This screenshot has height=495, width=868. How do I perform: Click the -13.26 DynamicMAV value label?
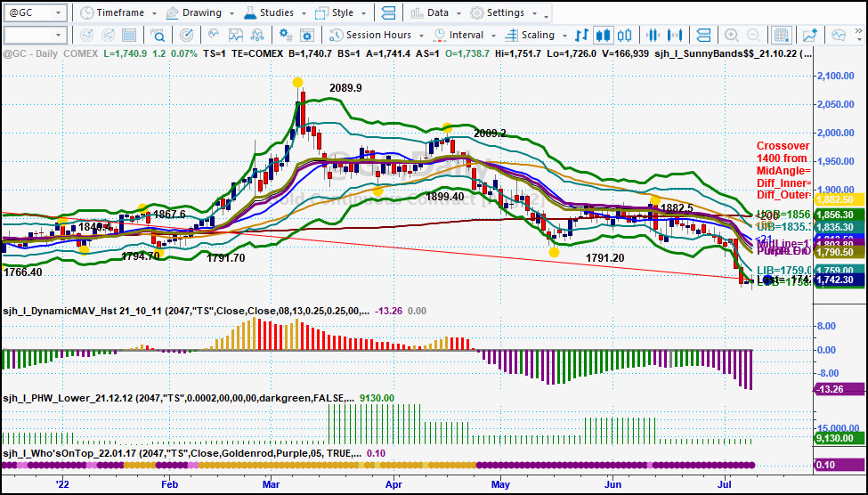click(840, 389)
